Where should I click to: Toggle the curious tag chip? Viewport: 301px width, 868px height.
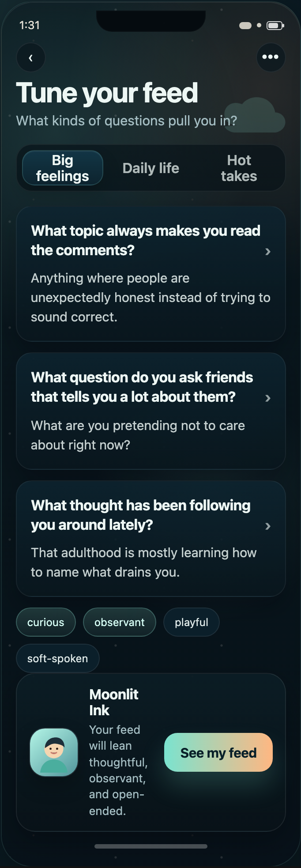46,622
